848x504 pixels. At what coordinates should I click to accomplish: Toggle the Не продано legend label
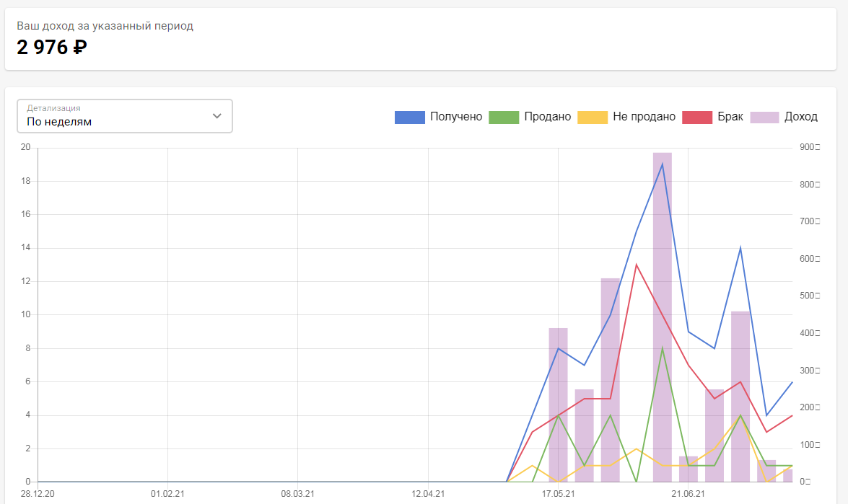click(644, 117)
